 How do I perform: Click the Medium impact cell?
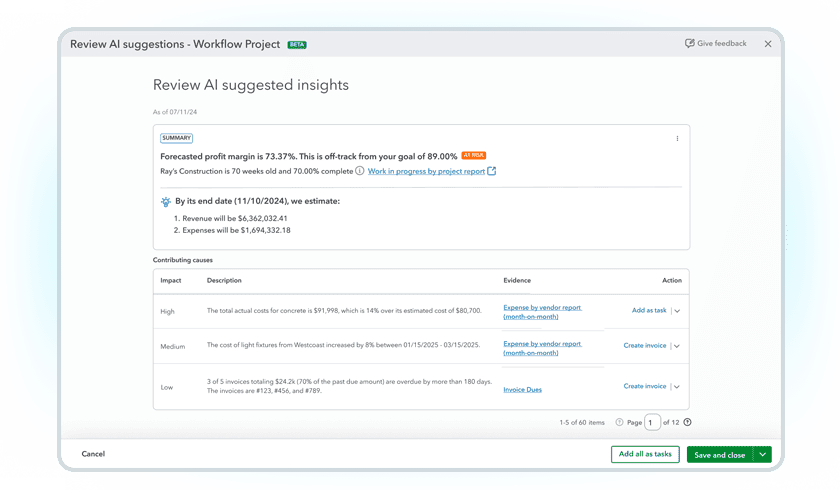click(x=172, y=347)
